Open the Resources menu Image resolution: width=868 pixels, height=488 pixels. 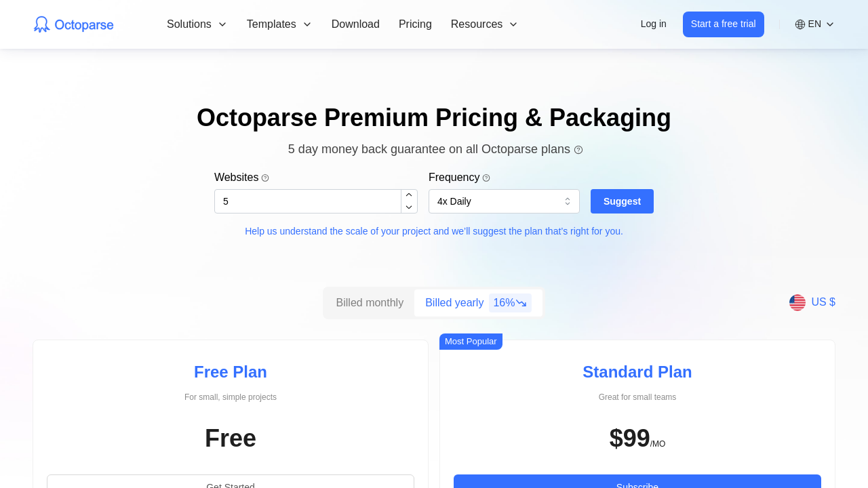tap(484, 24)
